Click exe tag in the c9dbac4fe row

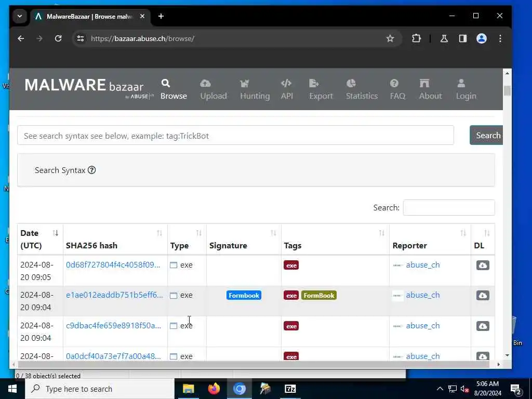[291, 326]
